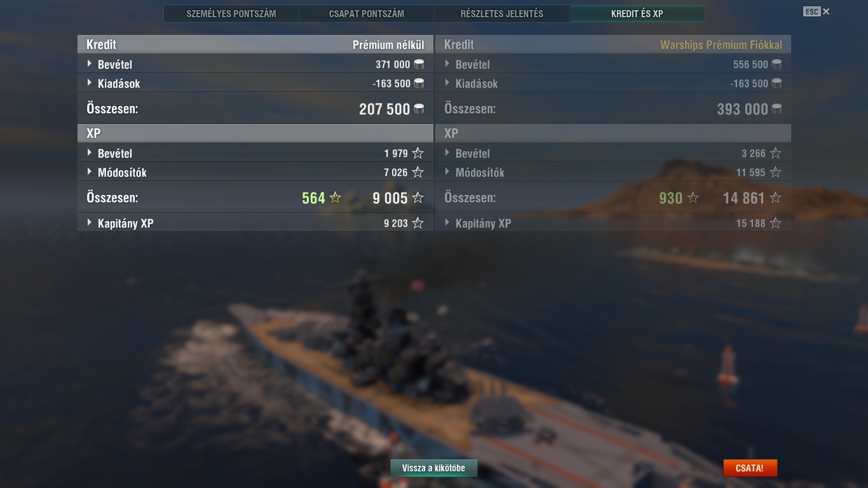The height and width of the screenshot is (488, 868).
Task: Click the star icon beside 9 005 XP
Action: click(x=417, y=198)
